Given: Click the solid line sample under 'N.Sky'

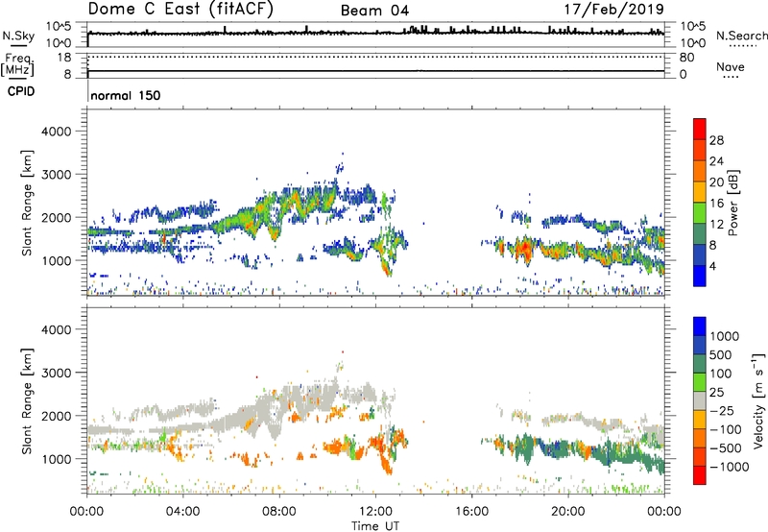Looking at the screenshot, I should pyautogui.click(x=18, y=46).
